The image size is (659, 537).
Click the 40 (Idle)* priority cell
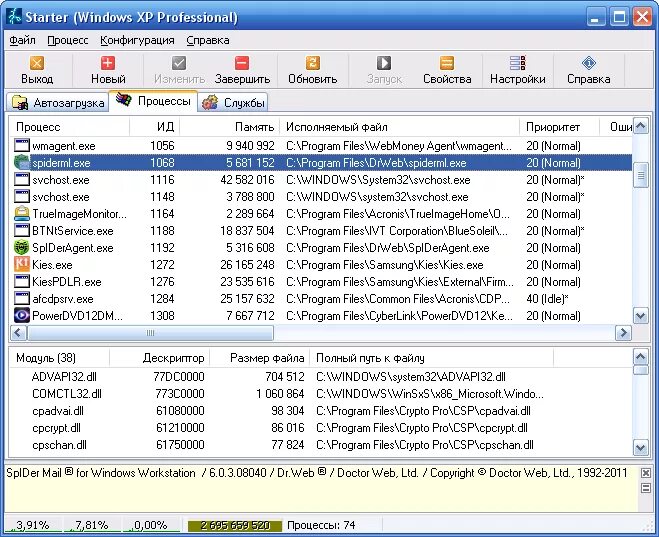tap(547, 299)
